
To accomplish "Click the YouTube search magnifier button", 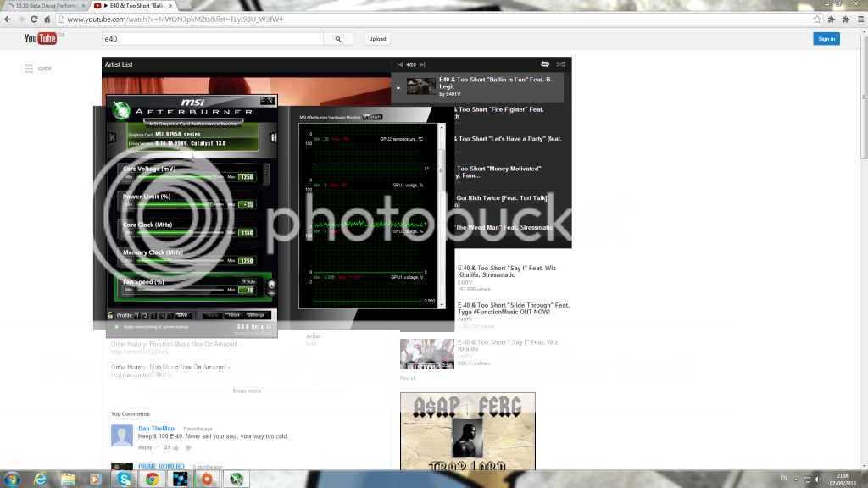I will pyautogui.click(x=338, y=39).
